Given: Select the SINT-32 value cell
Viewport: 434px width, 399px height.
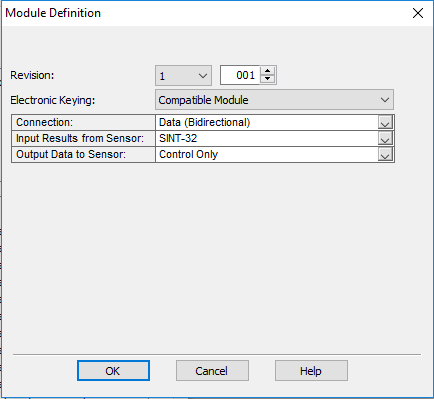Looking at the screenshot, I should point(267,138).
